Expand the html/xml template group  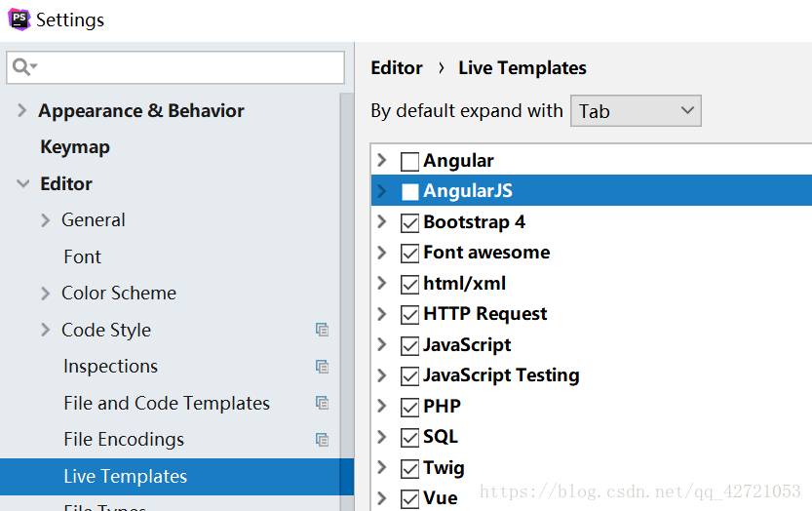382,283
